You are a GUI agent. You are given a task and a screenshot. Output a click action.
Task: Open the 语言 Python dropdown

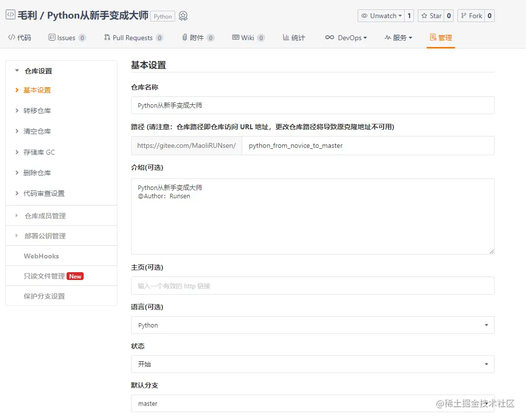[x=313, y=325]
